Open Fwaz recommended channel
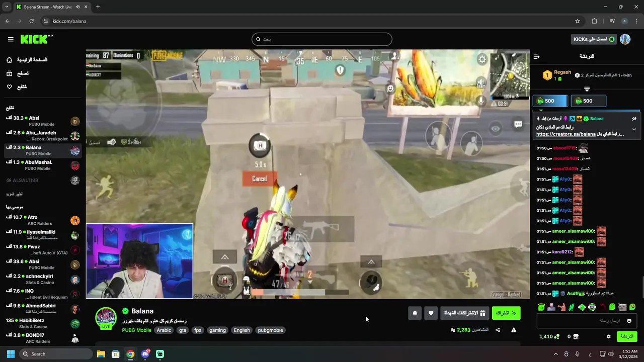 (42, 250)
